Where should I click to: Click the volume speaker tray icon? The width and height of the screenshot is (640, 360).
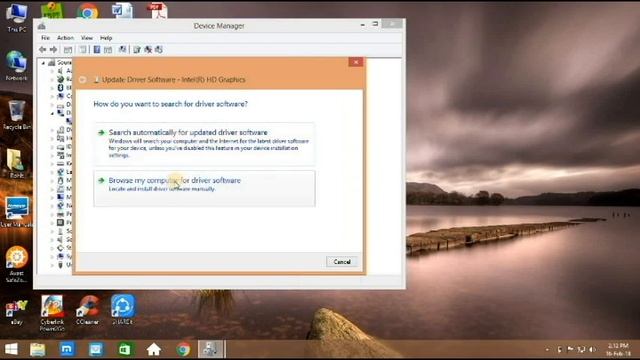point(592,349)
